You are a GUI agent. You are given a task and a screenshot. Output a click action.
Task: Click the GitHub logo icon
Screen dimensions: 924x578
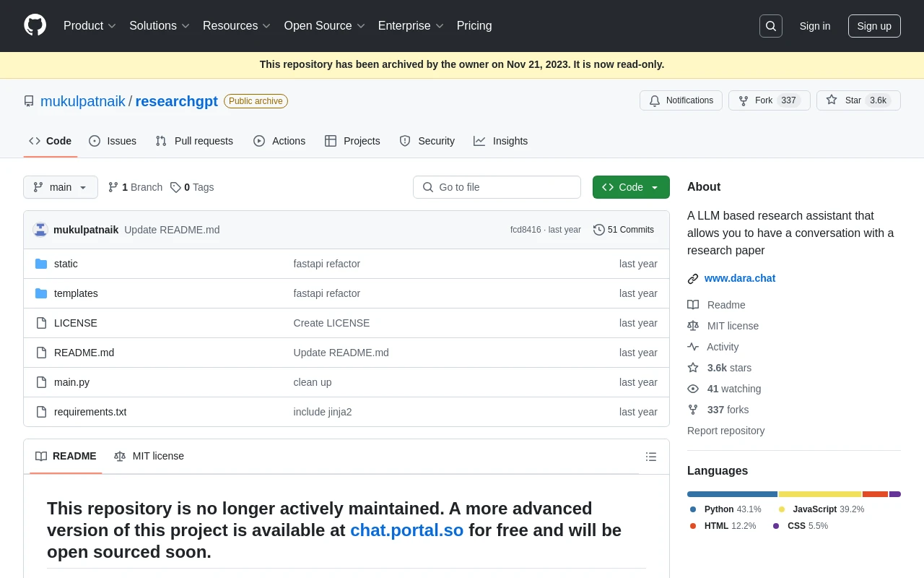point(35,25)
